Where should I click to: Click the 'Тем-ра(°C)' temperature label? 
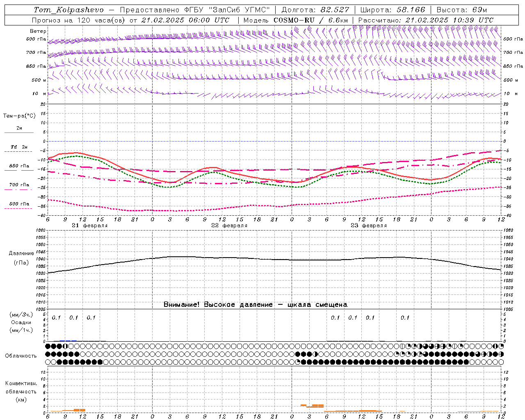point(19,116)
